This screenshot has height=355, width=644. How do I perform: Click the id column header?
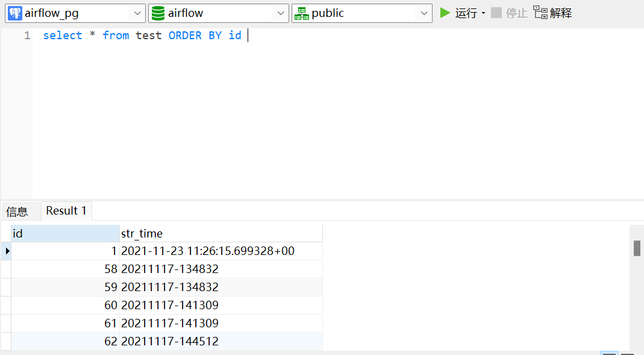65,233
